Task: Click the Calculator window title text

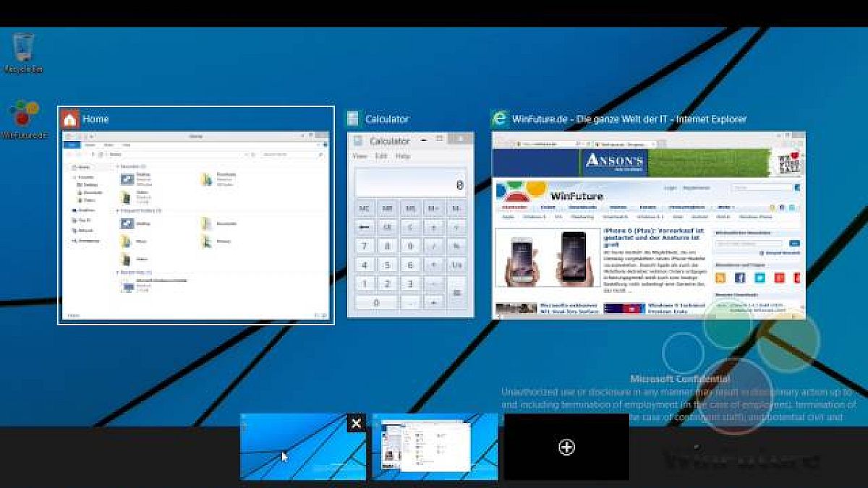Action: 387,119
